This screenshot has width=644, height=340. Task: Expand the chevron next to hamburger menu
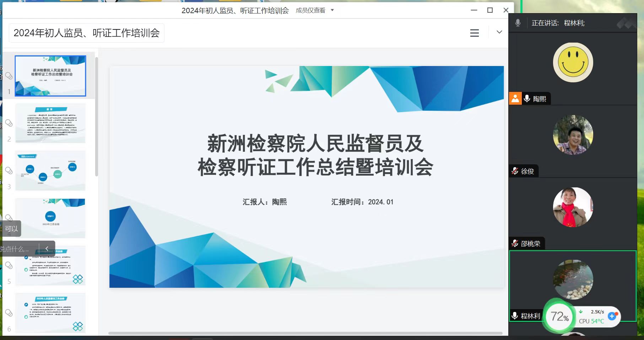499,32
